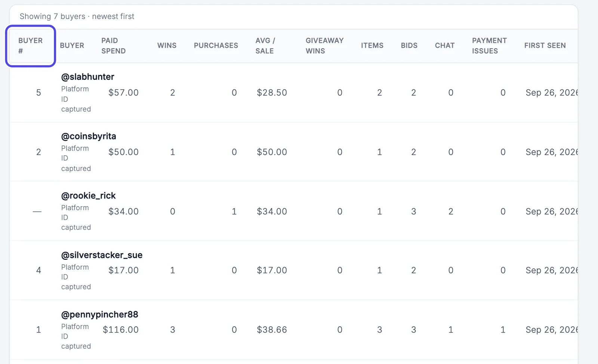Open buyer @rookie_rick

pyautogui.click(x=89, y=196)
